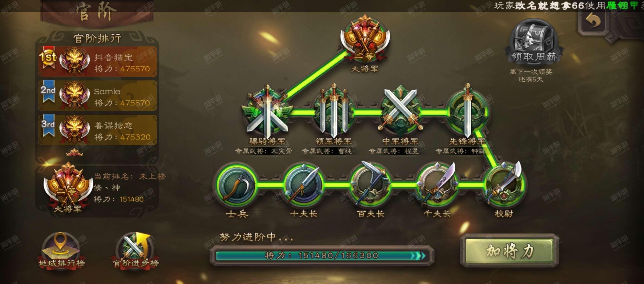Select the 领军将军 triple sword icon
This screenshot has height=284, width=644.
click(x=334, y=111)
